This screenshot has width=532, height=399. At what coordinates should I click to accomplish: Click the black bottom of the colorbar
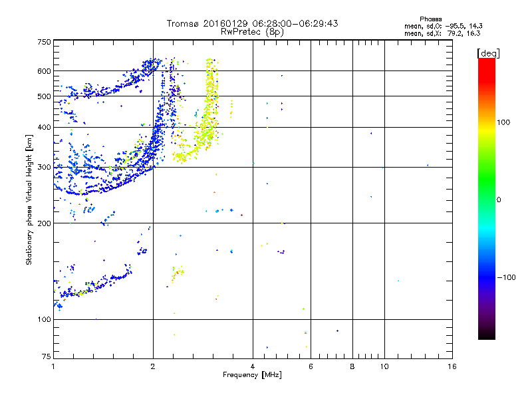(x=487, y=334)
